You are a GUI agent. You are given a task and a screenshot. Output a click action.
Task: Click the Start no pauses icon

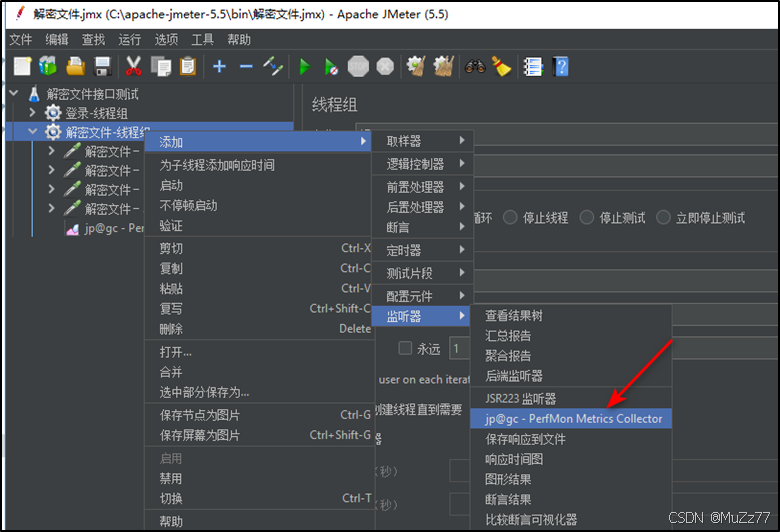(331, 67)
